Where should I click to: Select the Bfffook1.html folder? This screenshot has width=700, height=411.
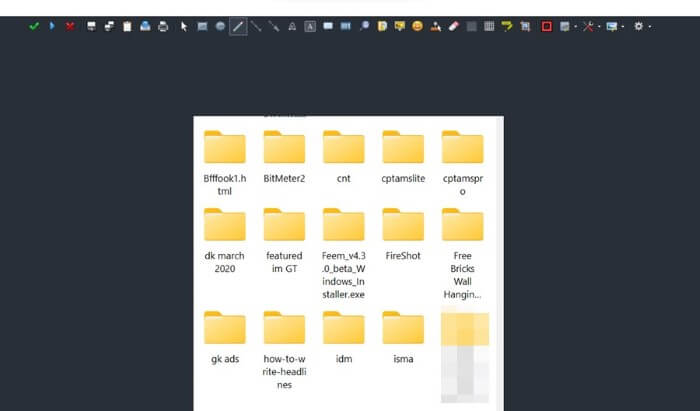point(225,163)
